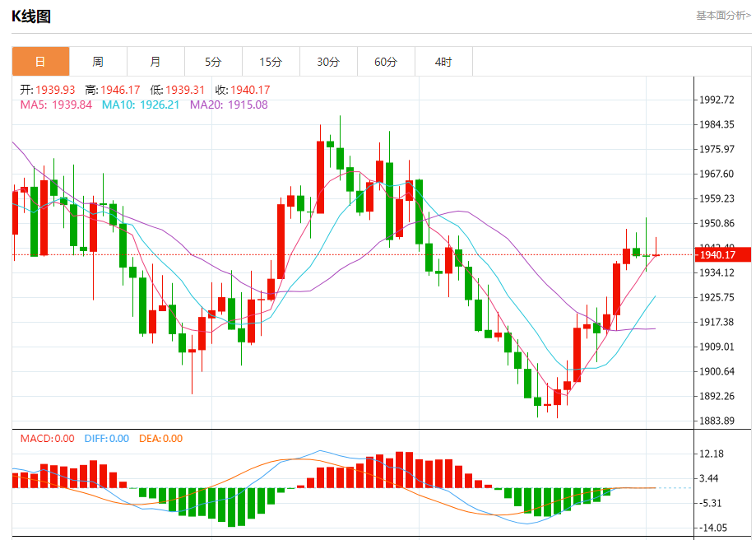
Task: Switch to the 月 monthly tab
Action: pos(155,61)
